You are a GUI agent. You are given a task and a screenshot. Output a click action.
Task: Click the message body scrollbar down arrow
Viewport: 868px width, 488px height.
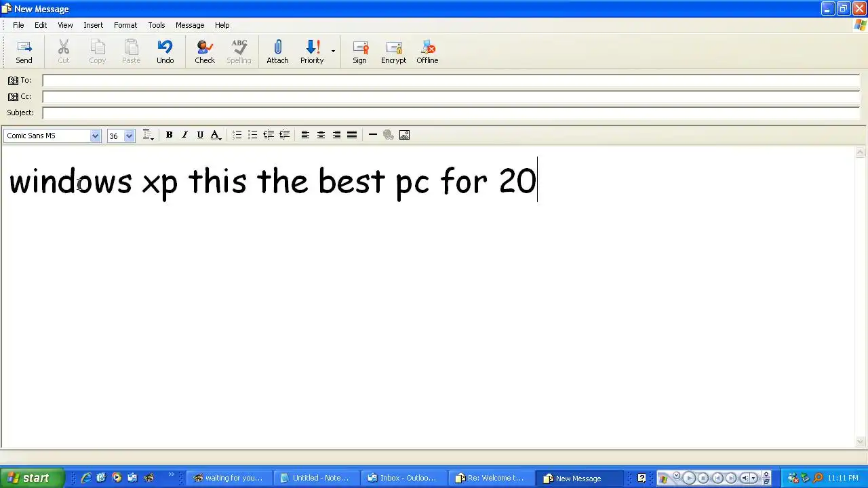click(x=861, y=442)
